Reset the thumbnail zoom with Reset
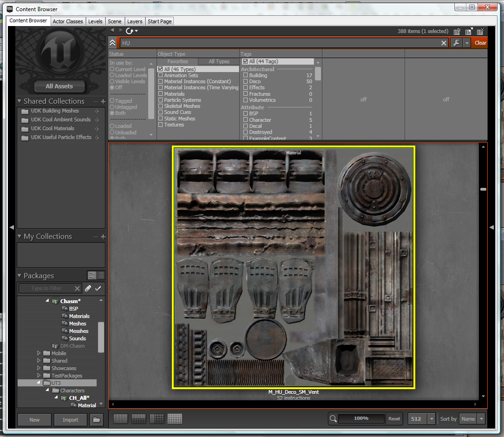Viewport: 504px width, 437px height. tap(394, 419)
